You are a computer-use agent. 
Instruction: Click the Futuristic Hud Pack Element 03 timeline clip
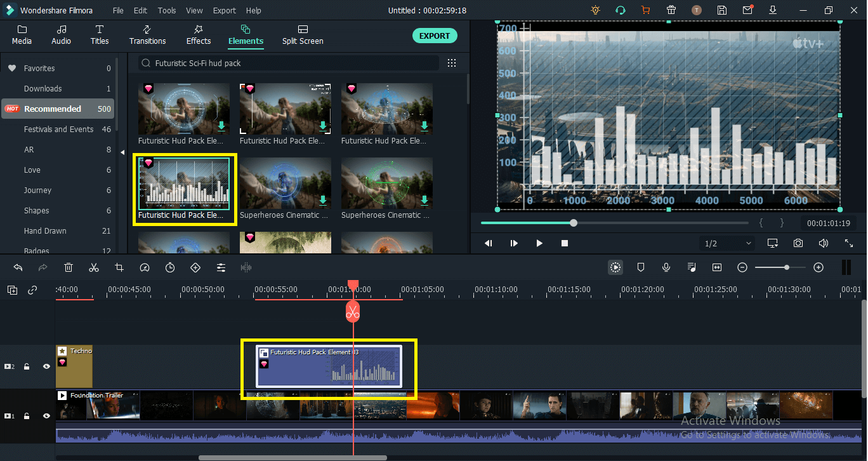329,366
